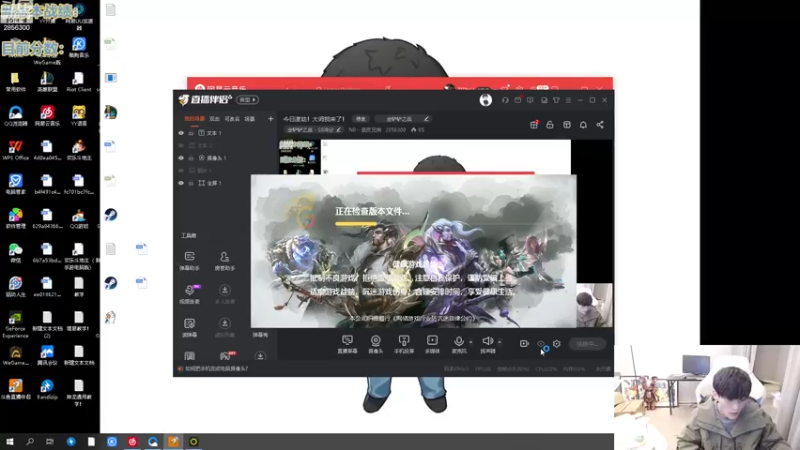The image size is (800, 450).
Task: Share the stream via share icon
Action: click(600, 124)
